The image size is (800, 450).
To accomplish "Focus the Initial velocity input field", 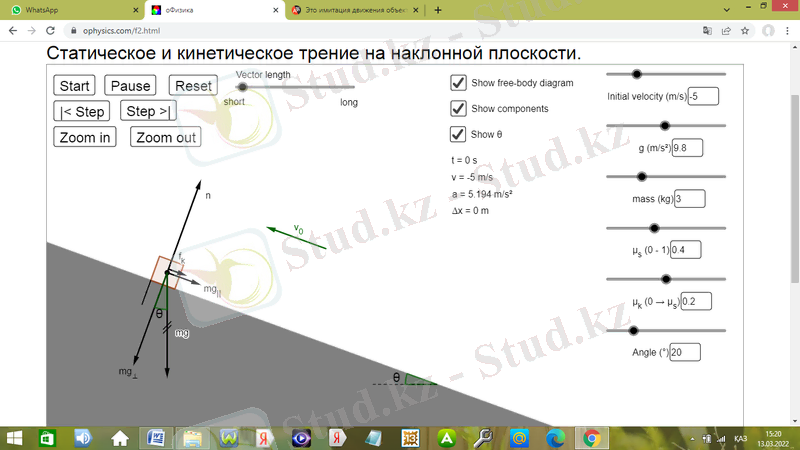I will point(703,96).
